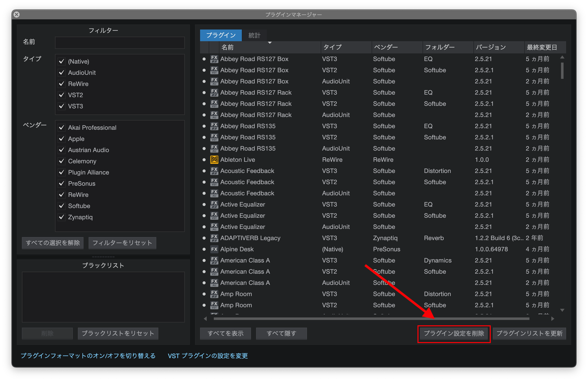
Task: Click the FX icon of Abbey Road RS127 Box VST3
Action: [x=214, y=59]
